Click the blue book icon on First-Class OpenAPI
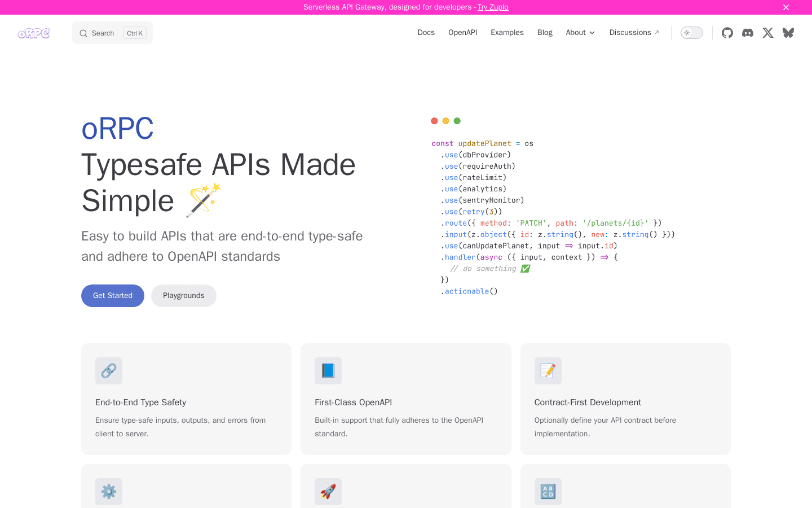 point(328,371)
